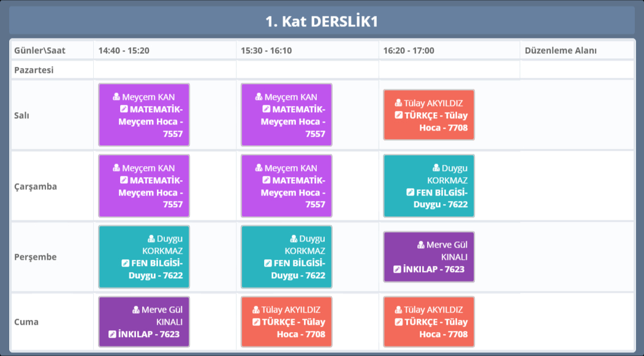Click teacher icon in Salı 14:40 Meyçem card
644x356 pixels.
(x=116, y=97)
